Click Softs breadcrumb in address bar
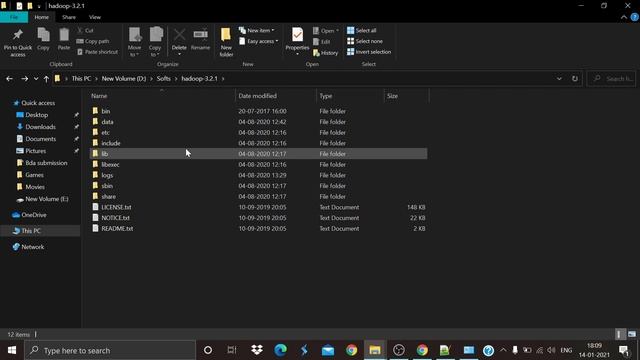Image resolution: width=640 pixels, height=360 pixels. click(163, 79)
